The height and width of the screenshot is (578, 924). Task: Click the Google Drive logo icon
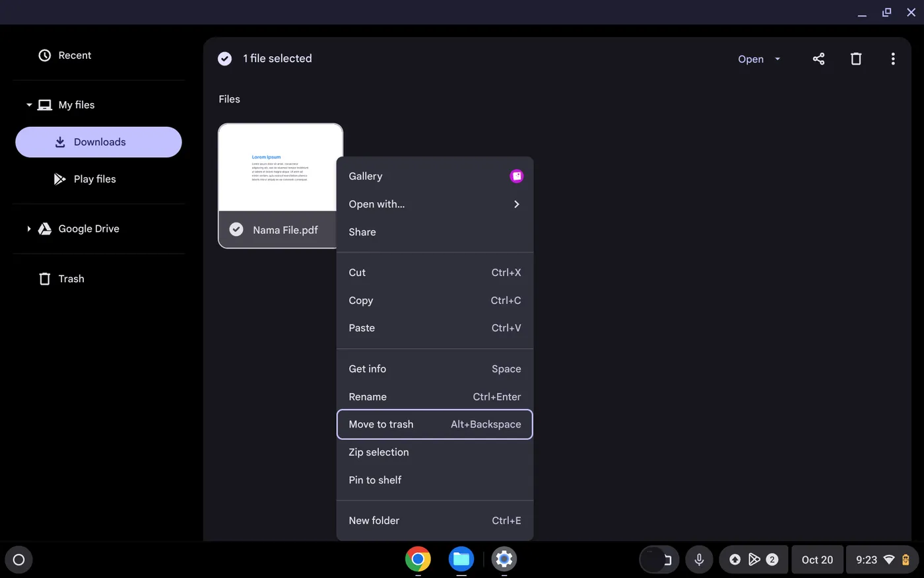45,229
